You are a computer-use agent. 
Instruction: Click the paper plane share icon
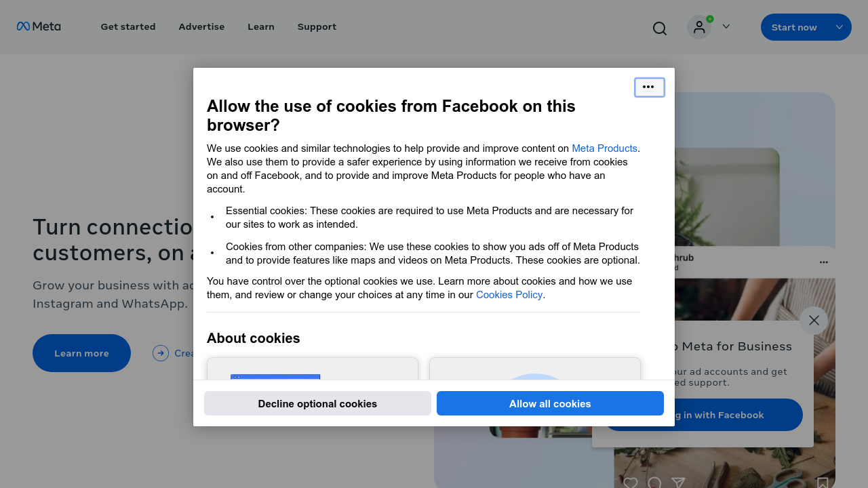pos(678,482)
